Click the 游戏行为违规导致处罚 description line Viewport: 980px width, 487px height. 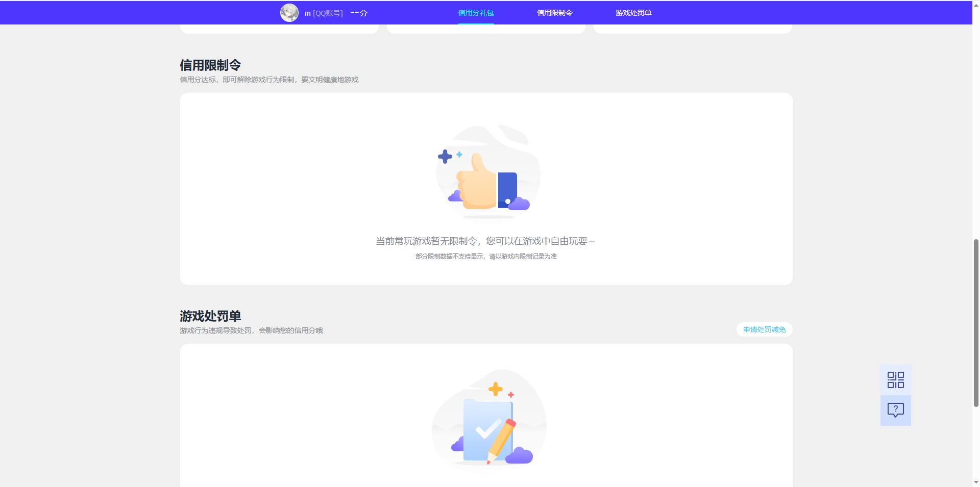pyautogui.click(x=251, y=330)
